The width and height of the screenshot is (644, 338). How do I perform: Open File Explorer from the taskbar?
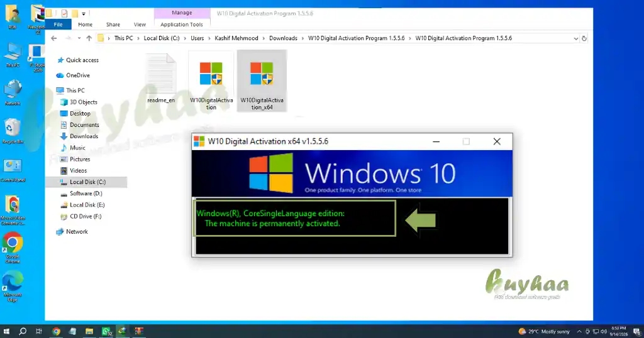pos(89,331)
